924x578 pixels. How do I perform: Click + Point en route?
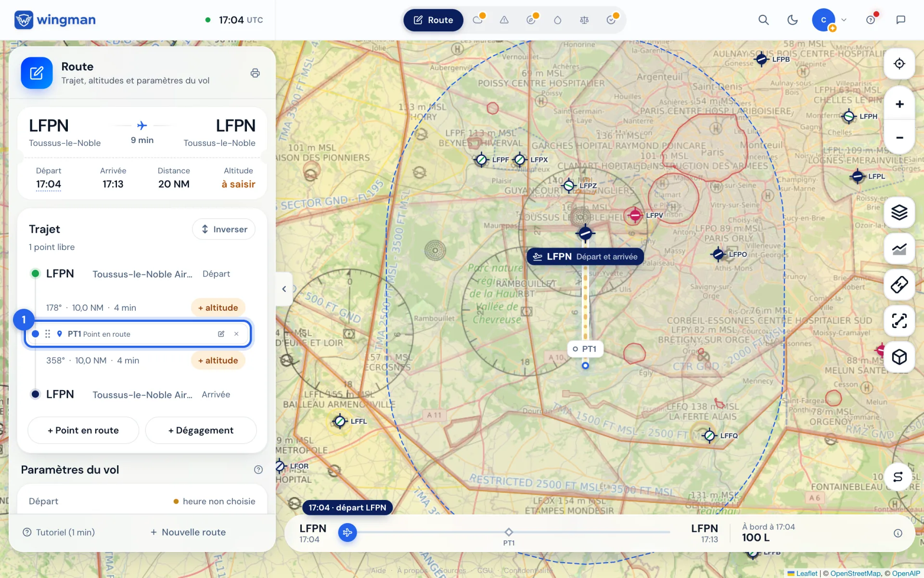83,430
